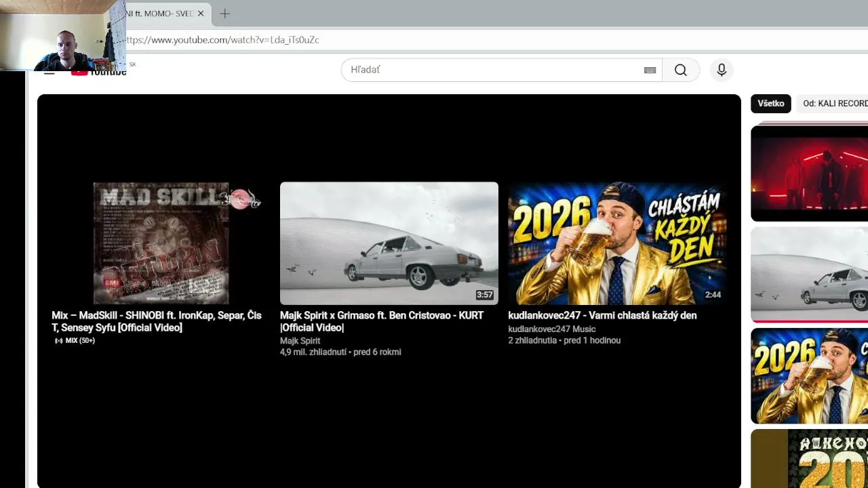Open the on-screen keyboard icon in search
Image resolution: width=868 pixels, height=488 pixels.
tap(650, 70)
